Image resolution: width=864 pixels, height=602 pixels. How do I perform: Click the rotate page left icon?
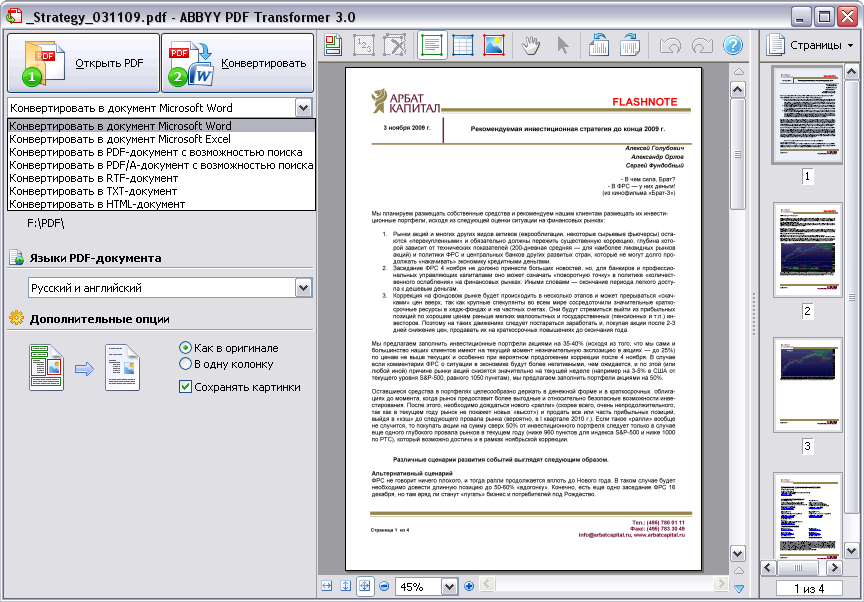pos(598,45)
